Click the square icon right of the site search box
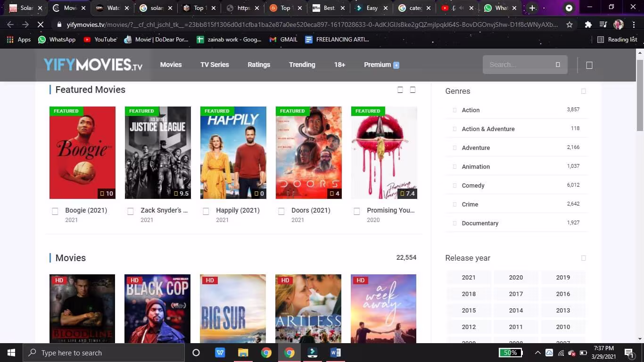The height and width of the screenshot is (362, 644). pyautogui.click(x=589, y=65)
